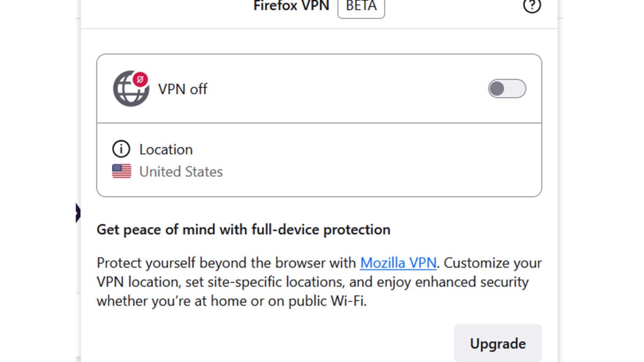Click the Firefox VPN panel title
Viewport: 644px width, 362px height.
pos(291,6)
